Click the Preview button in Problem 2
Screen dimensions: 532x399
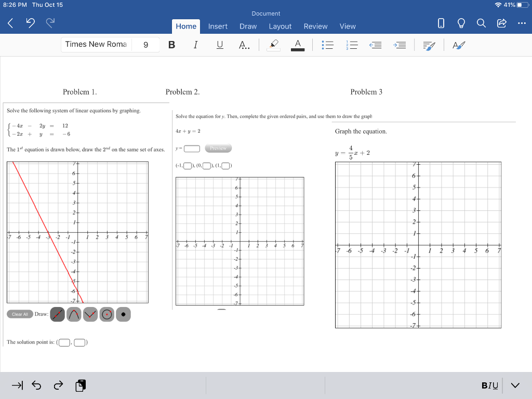click(x=218, y=148)
